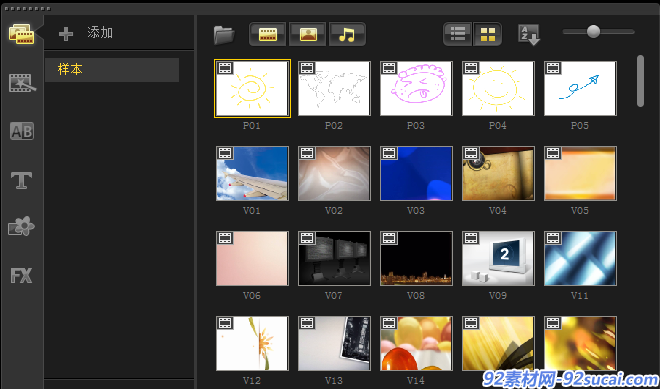660x389 pixels.
Task: Select the V03 blue clip
Action: 416,173
